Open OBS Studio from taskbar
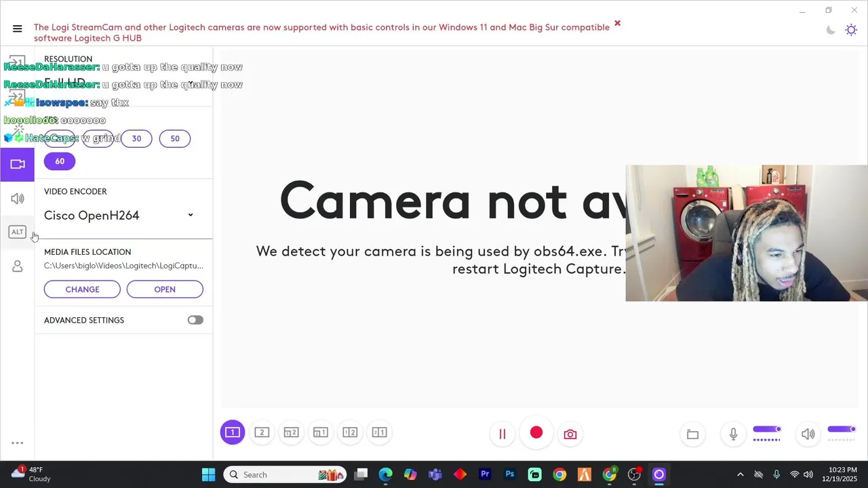 pos(634,474)
